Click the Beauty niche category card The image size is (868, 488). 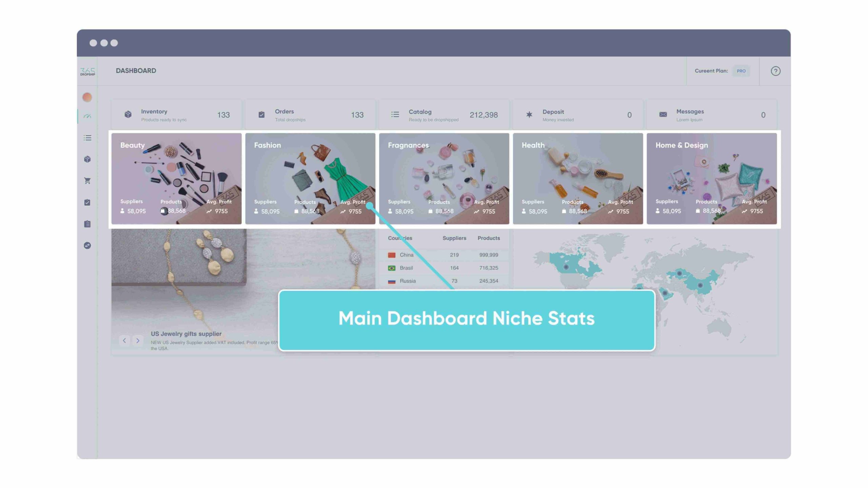pyautogui.click(x=176, y=179)
